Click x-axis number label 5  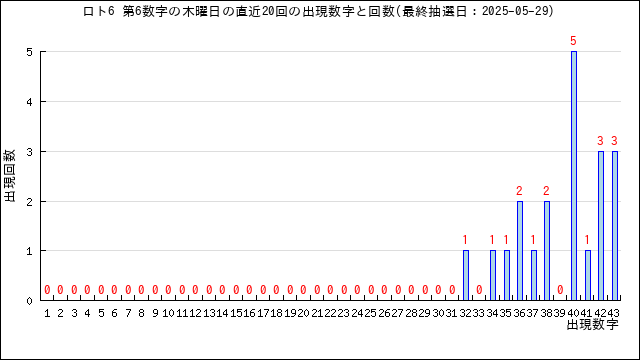click(101, 313)
